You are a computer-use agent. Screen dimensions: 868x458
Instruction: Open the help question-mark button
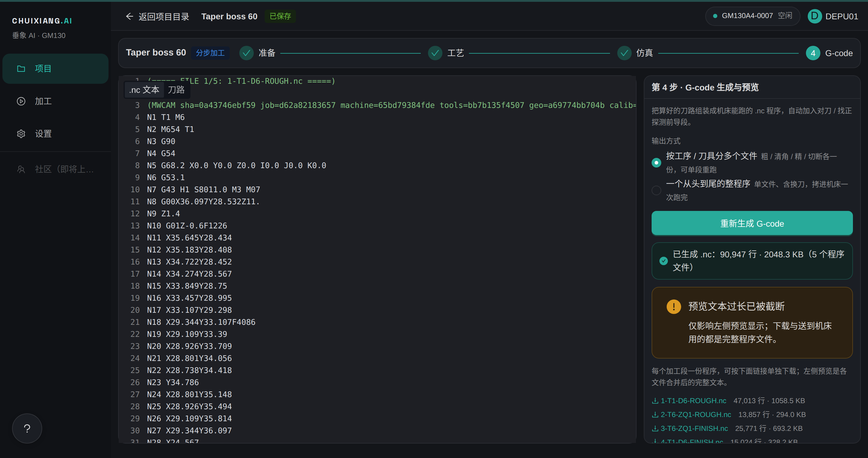[x=27, y=428]
